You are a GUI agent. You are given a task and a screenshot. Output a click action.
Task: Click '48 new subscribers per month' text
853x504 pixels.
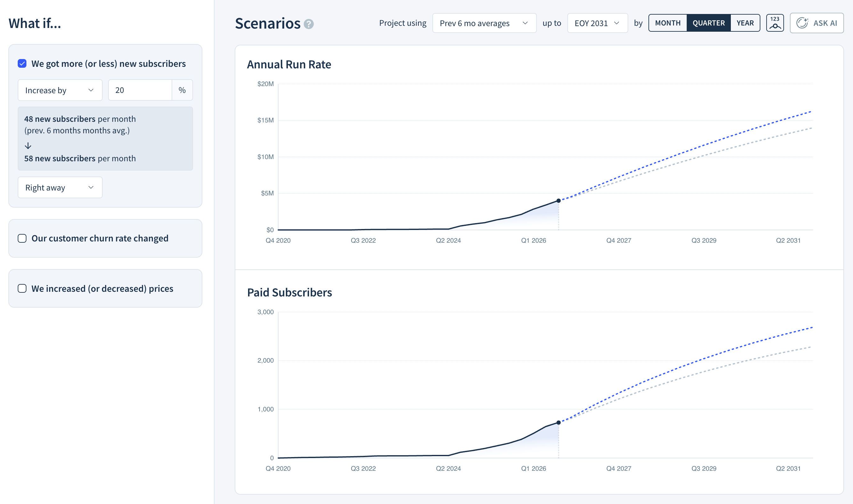pyautogui.click(x=80, y=119)
